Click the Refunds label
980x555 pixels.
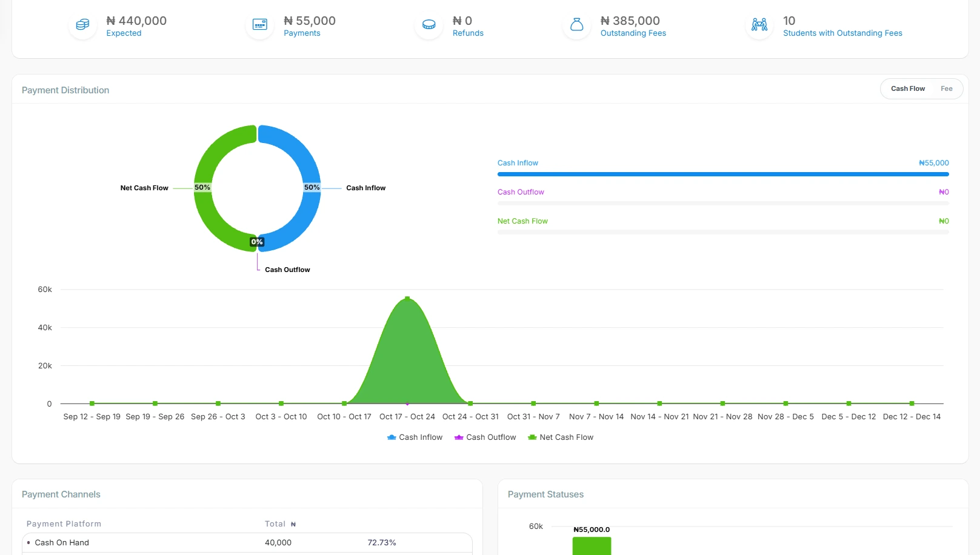468,33
